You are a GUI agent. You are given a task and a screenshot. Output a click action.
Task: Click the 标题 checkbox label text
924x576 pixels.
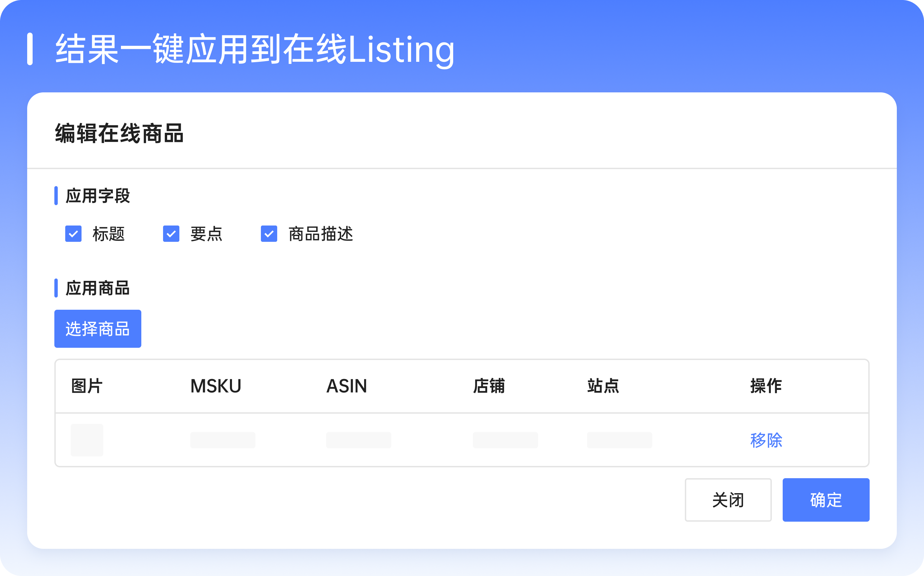(x=109, y=234)
